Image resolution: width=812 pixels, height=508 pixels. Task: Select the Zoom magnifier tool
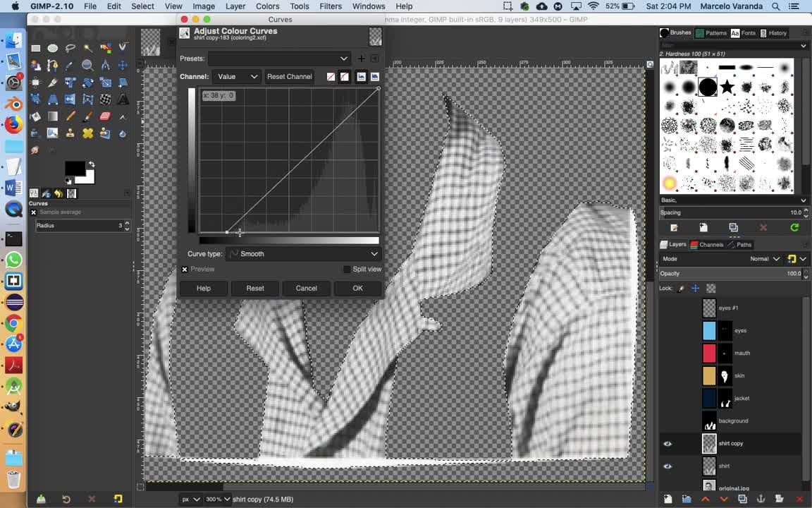(87, 66)
